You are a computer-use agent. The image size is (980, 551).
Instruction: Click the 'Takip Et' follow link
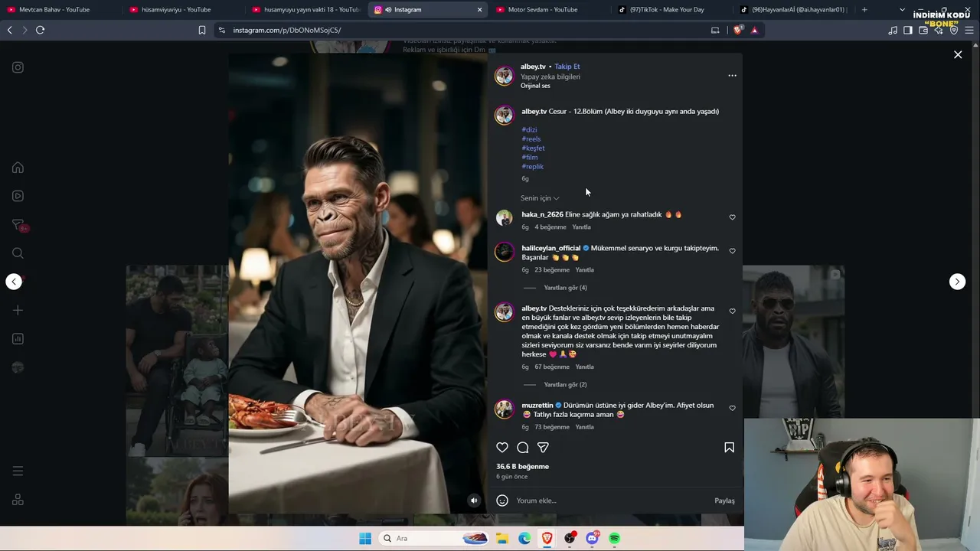(x=567, y=67)
